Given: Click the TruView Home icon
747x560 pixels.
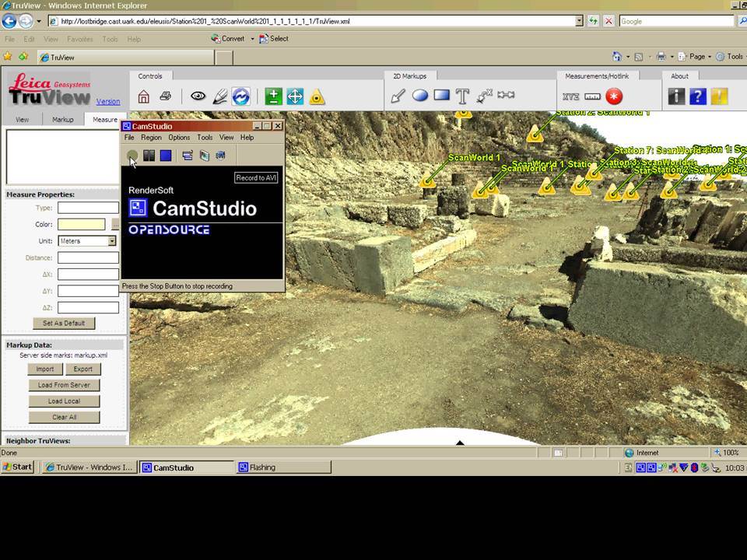Looking at the screenshot, I should (x=143, y=96).
